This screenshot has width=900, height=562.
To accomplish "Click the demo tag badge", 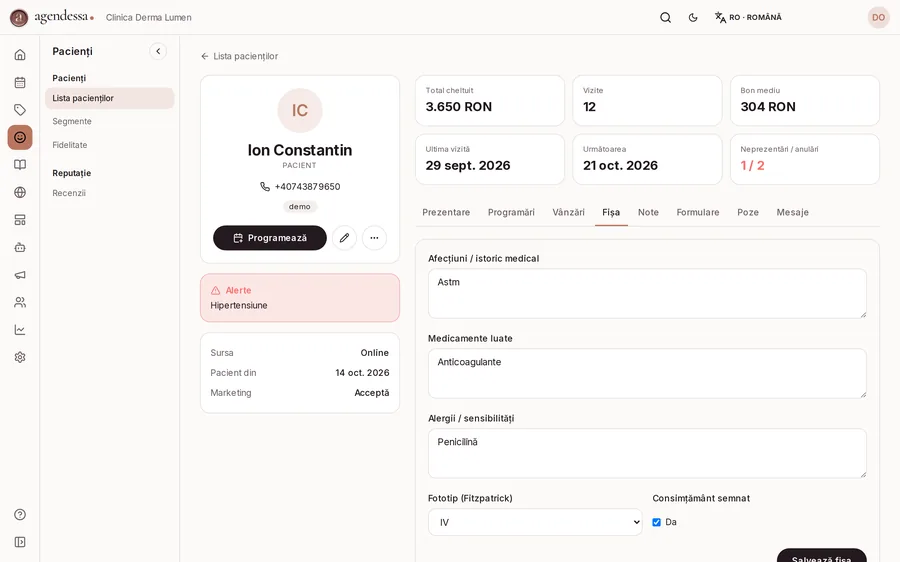I will tap(300, 207).
